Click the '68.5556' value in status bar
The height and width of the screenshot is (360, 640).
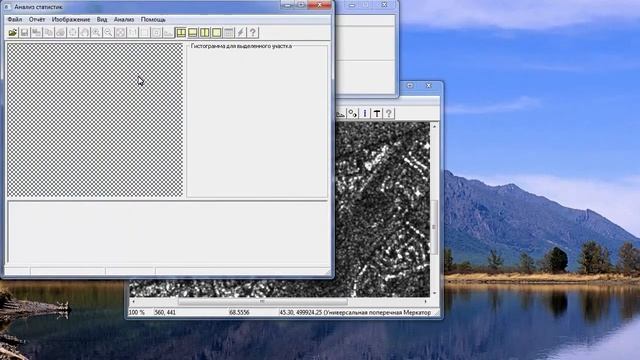point(239,312)
